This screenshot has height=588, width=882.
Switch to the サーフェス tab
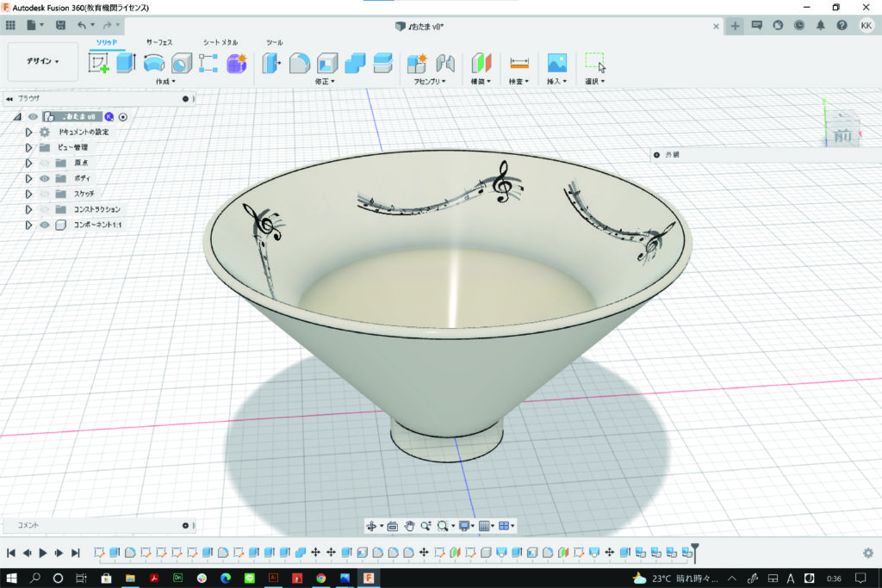pos(159,42)
